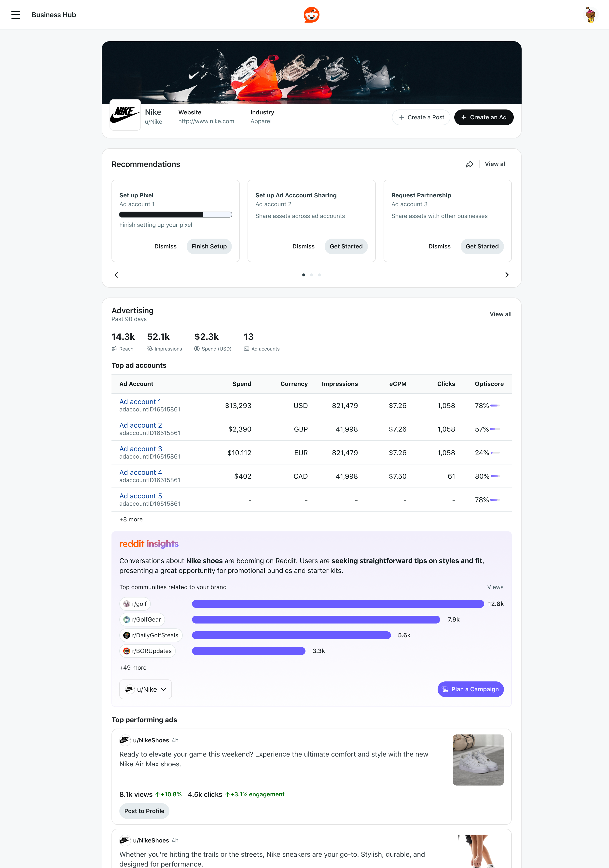The height and width of the screenshot is (868, 609).
Task: Click the r/golf community chip
Action: [135, 604]
